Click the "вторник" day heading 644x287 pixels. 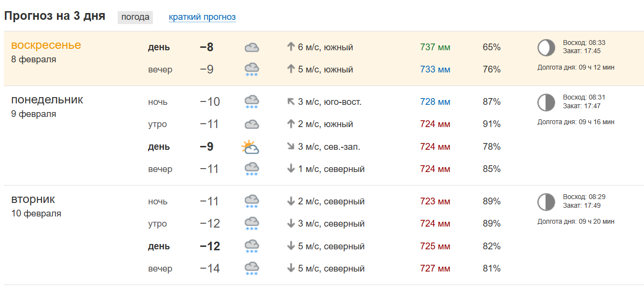coord(33,199)
